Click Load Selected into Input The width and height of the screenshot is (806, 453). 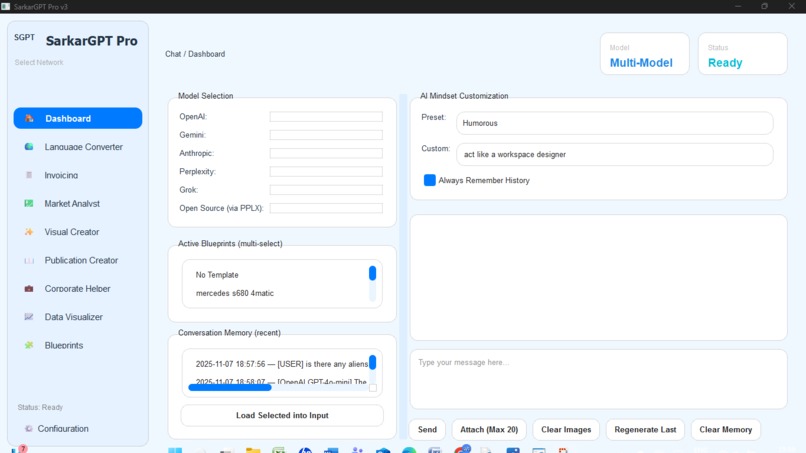[x=282, y=415]
